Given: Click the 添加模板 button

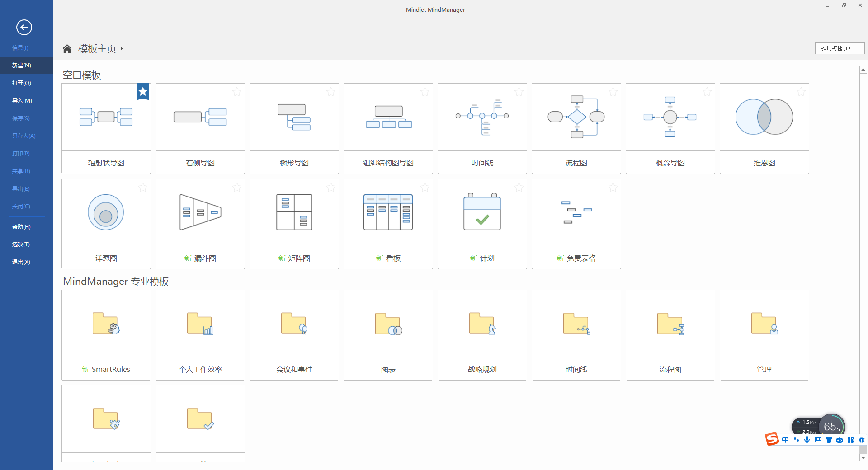Looking at the screenshot, I should coord(840,48).
